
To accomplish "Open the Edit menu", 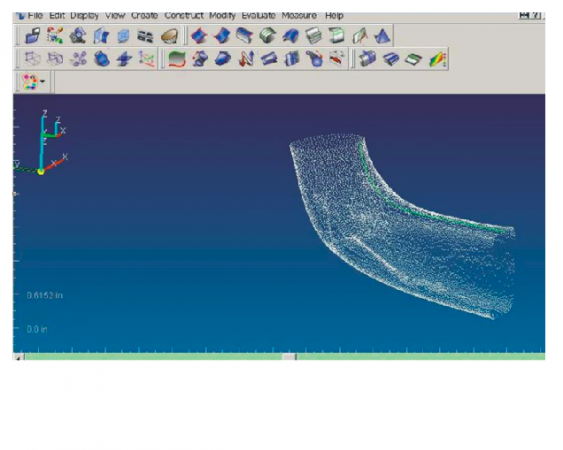I will [57, 15].
